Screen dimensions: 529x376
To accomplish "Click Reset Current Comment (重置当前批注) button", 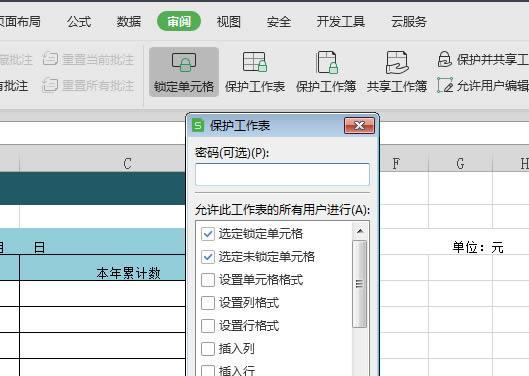I will coord(89,59).
